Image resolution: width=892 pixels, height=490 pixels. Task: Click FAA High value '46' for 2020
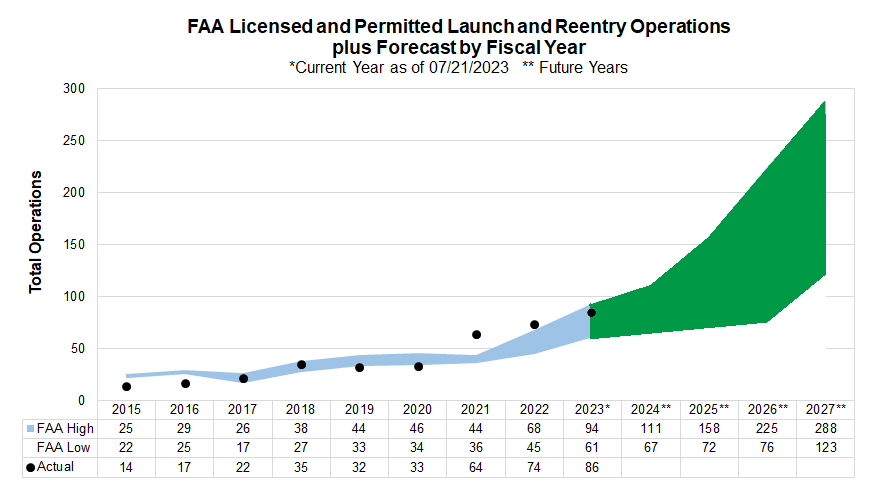418,429
